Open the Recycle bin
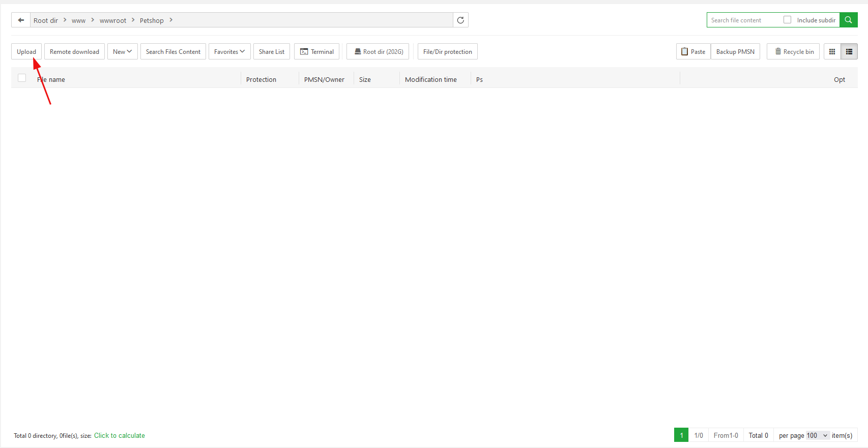 click(793, 52)
